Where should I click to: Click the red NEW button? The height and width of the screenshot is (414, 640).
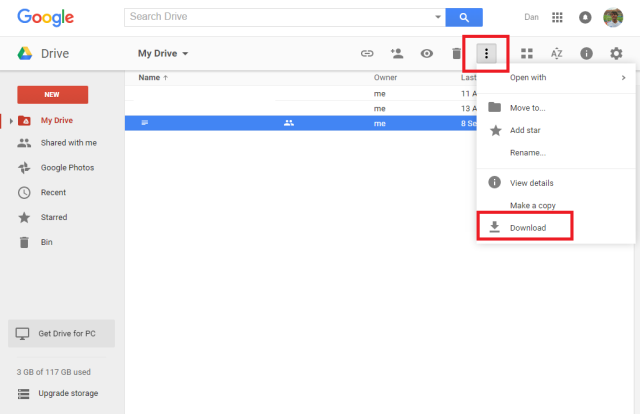[53, 95]
